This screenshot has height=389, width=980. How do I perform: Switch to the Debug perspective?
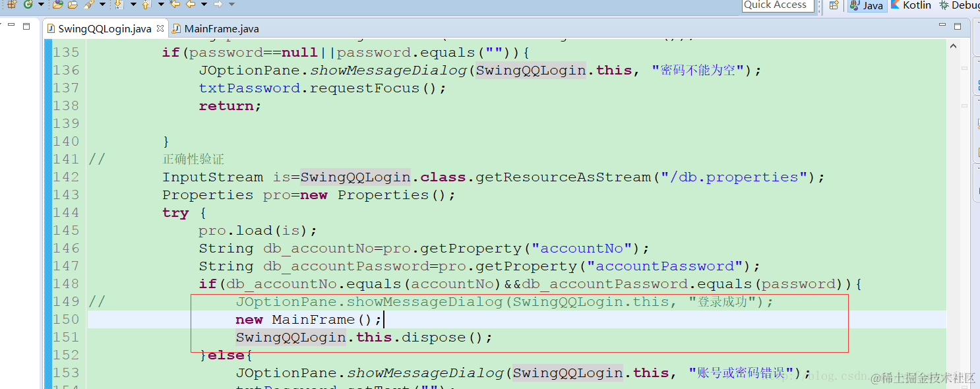click(960, 5)
